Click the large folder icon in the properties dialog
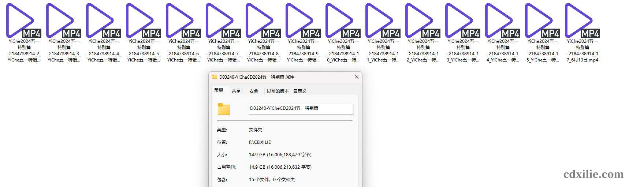The image size is (644, 187). [224, 109]
